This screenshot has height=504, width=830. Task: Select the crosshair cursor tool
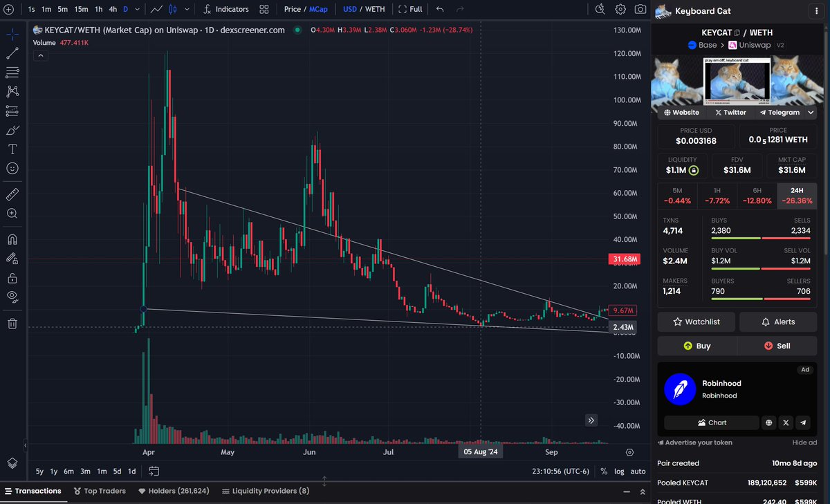(12, 34)
